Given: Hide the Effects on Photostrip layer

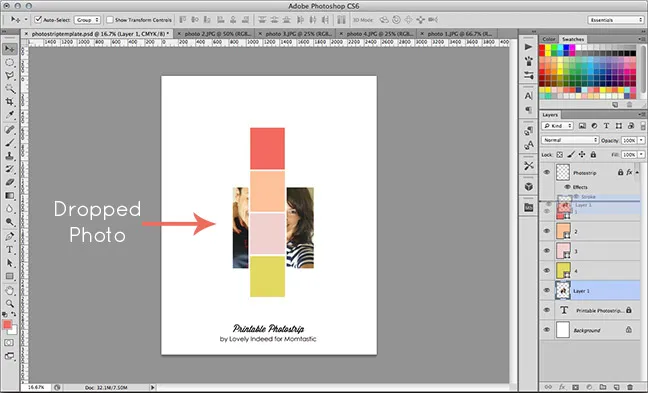Looking at the screenshot, I should pyautogui.click(x=567, y=187).
